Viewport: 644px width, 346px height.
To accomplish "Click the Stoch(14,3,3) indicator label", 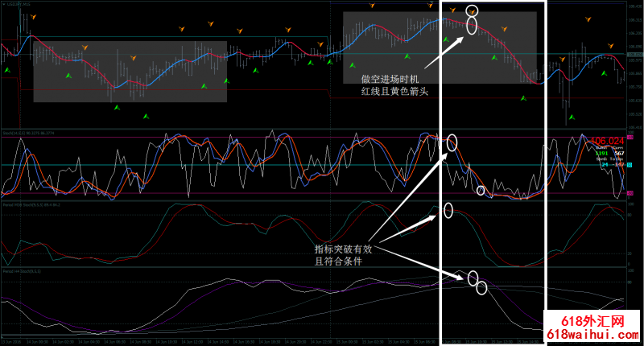I will tap(24, 133).
